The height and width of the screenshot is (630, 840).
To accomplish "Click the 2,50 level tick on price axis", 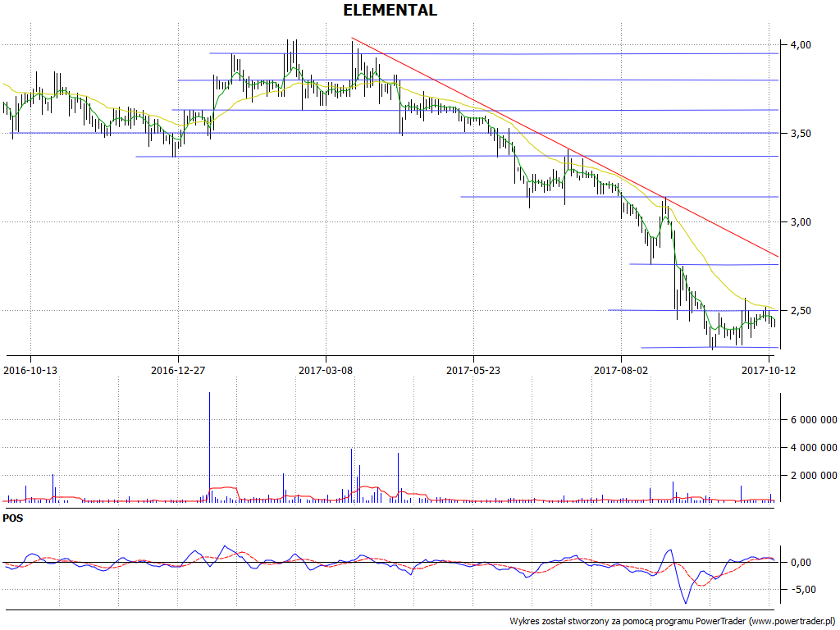I will point(783,311).
